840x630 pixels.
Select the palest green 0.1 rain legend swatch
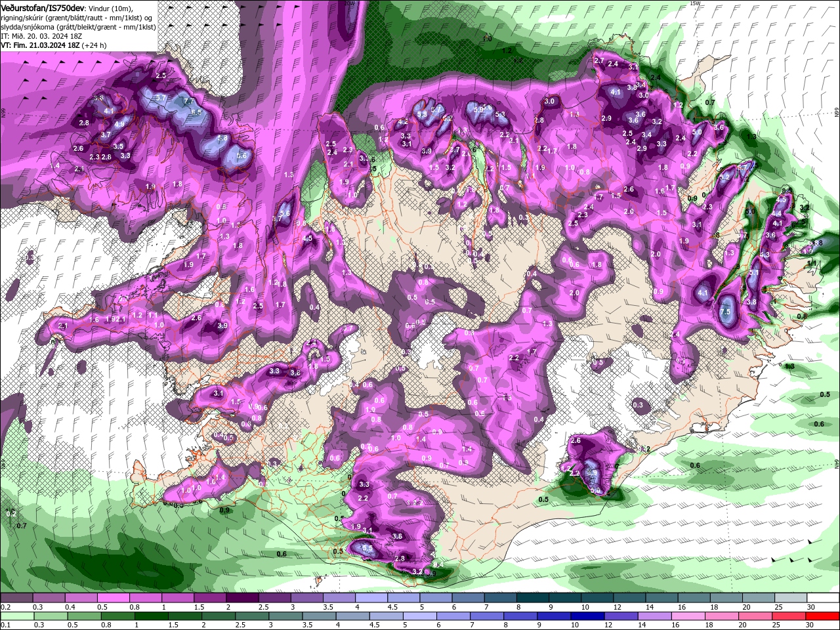16,616
